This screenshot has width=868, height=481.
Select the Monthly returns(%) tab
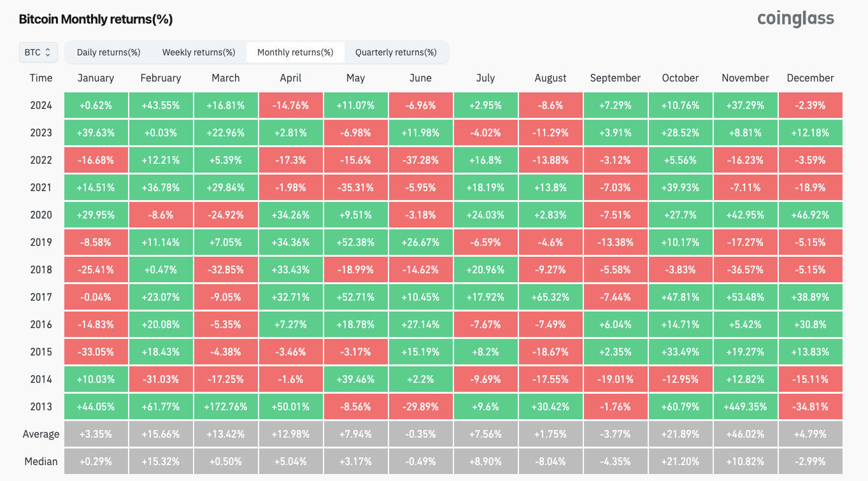tap(295, 52)
